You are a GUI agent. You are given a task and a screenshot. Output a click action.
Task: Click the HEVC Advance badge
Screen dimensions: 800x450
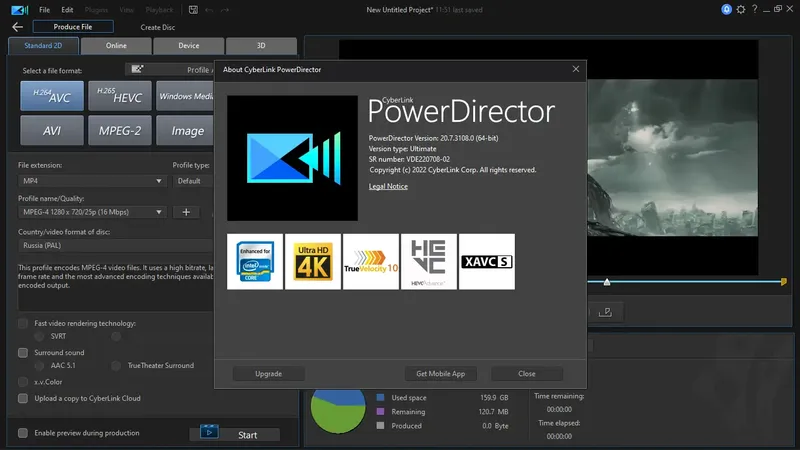[x=429, y=262]
